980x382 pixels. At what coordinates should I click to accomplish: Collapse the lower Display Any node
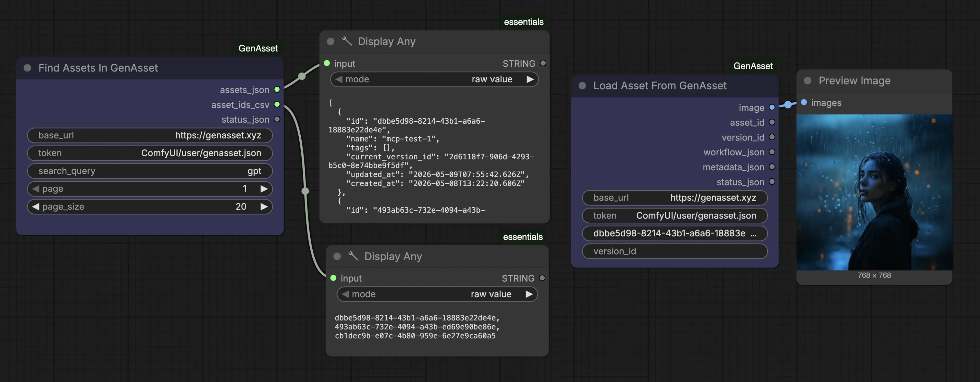337,257
